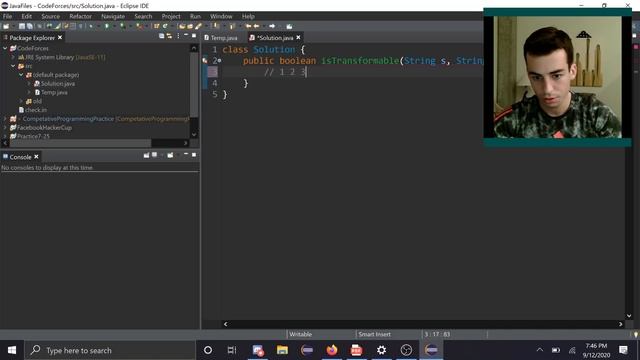This screenshot has height=360, width=640.
Task: Click the Display Selected Console icon
Action: [x=154, y=155]
